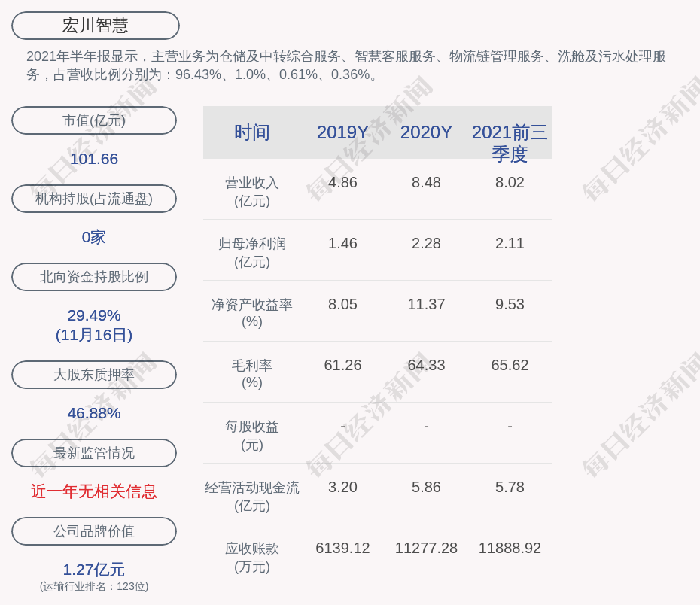Click the 2020Y revenue value 8.48

[426, 183]
